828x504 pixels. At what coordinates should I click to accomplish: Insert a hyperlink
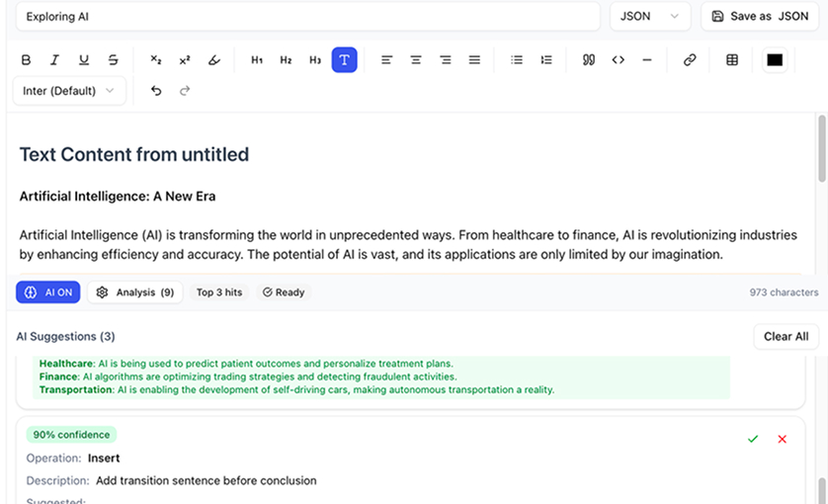(690, 60)
